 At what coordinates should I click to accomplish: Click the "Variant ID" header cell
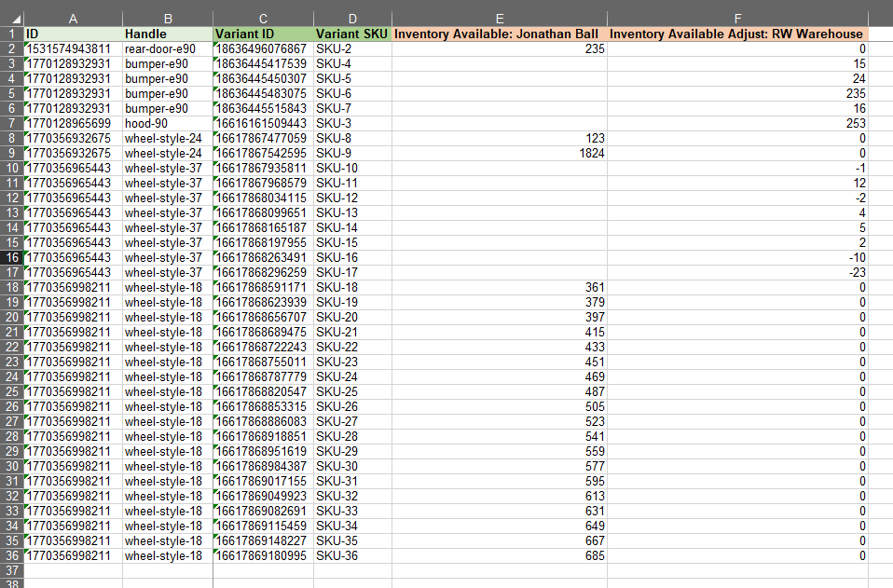pyautogui.click(x=263, y=34)
